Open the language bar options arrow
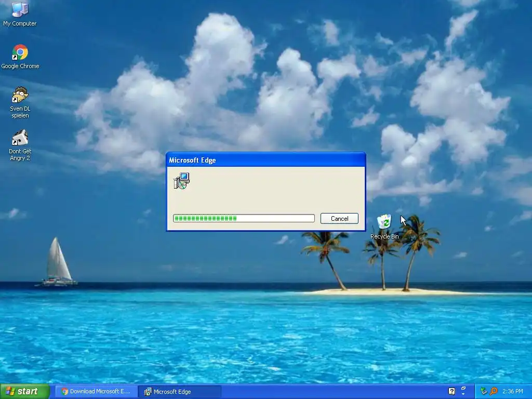This screenshot has height=399, width=532. 463,395
